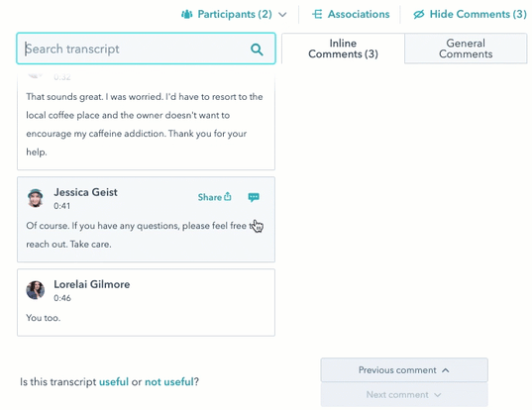Switch to the General Comments tab
This screenshot has height=410, width=532.
point(466,49)
